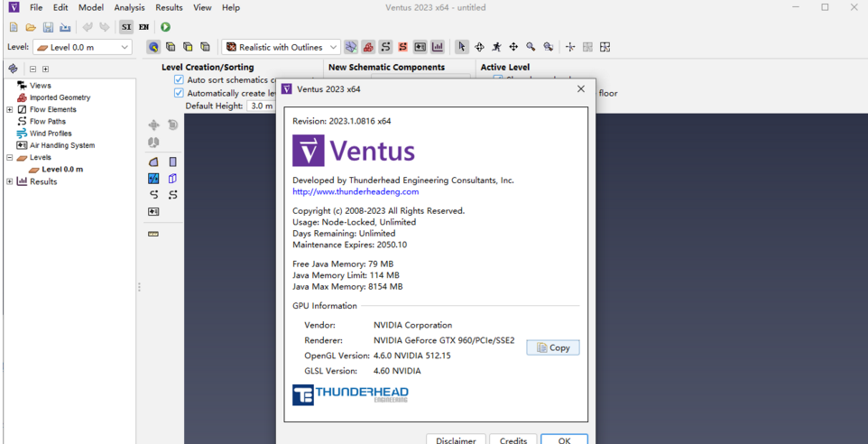Expand all tree nodes with plus icon
The image size is (868, 444).
coord(45,69)
